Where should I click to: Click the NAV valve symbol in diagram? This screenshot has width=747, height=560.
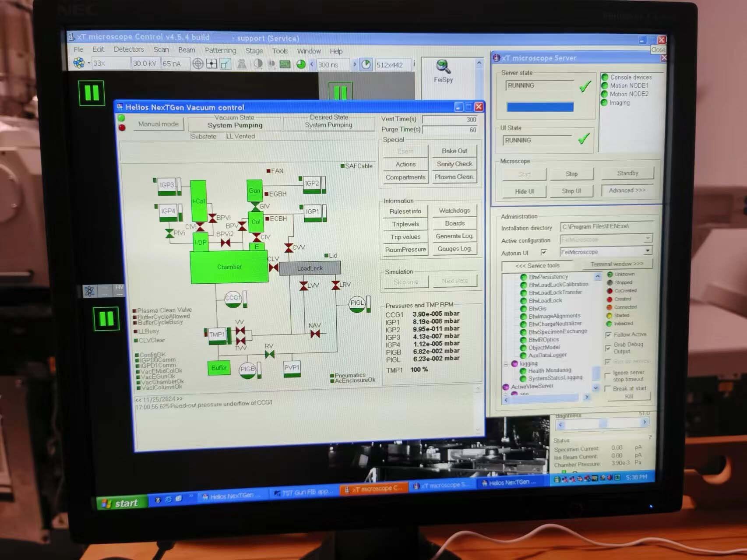click(x=315, y=334)
